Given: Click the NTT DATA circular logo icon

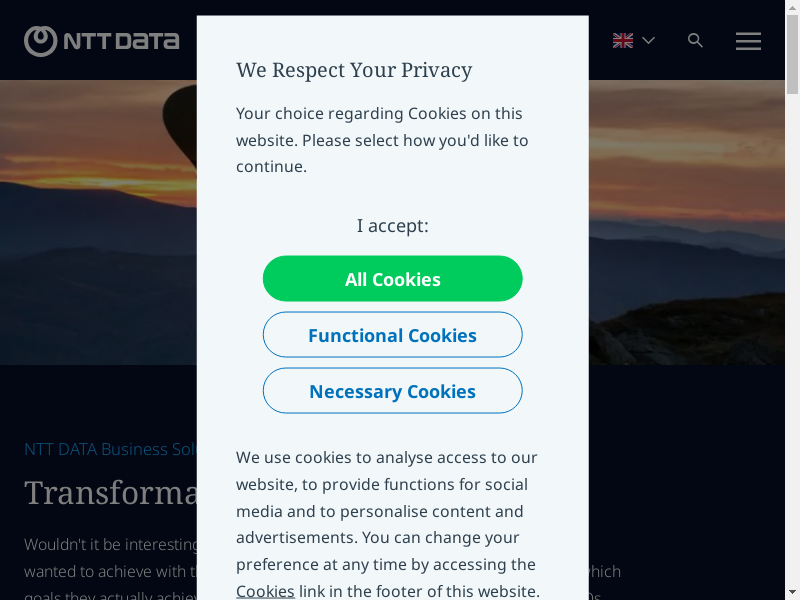Looking at the screenshot, I should point(41,41).
